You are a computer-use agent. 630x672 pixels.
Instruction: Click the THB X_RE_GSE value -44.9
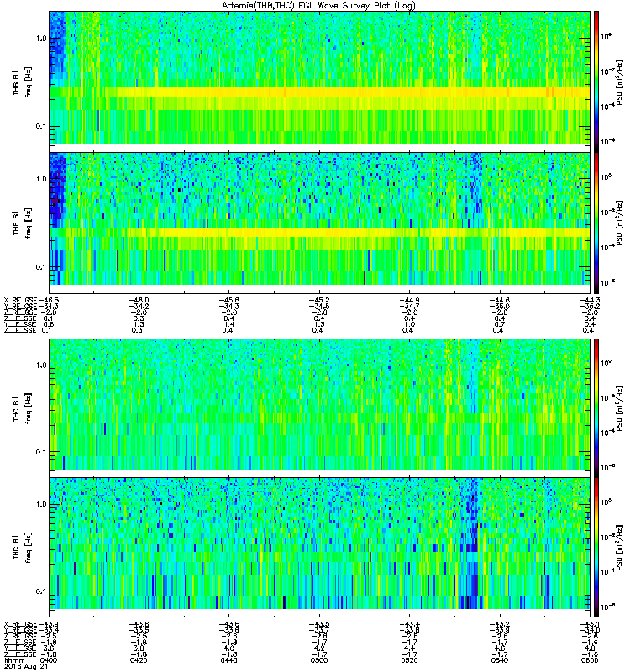tap(410, 300)
